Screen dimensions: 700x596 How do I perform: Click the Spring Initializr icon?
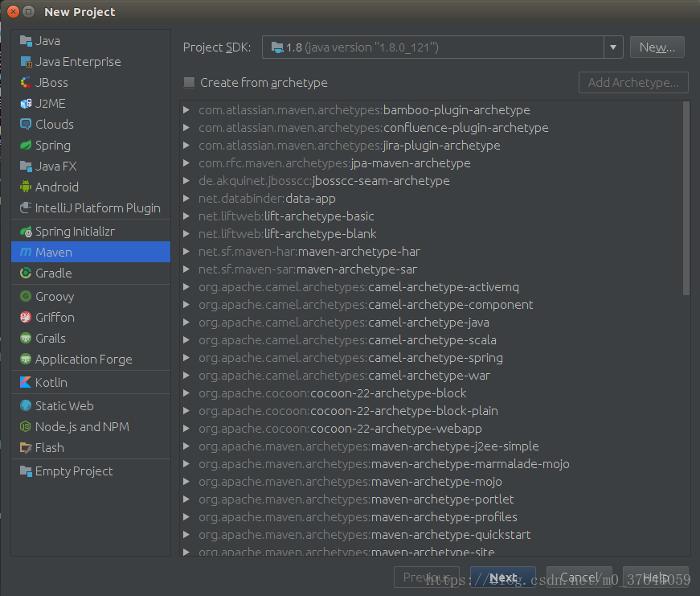pos(26,232)
